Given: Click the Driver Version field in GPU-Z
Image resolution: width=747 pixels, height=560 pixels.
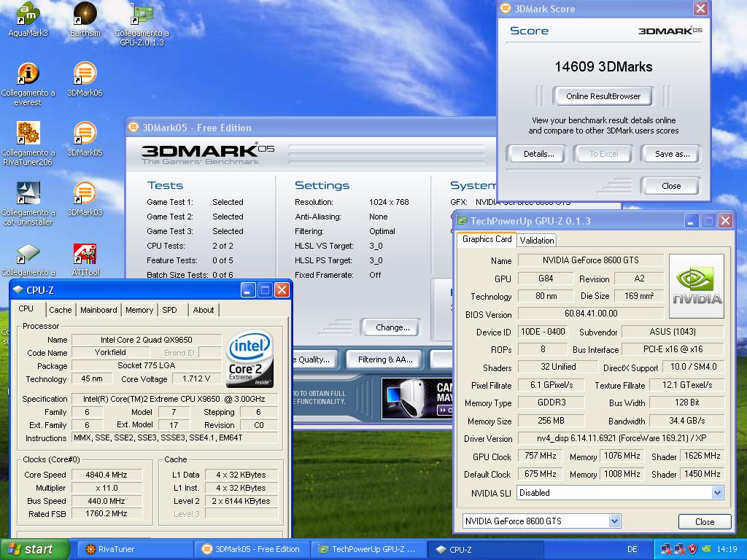Looking at the screenshot, I should (x=622, y=438).
